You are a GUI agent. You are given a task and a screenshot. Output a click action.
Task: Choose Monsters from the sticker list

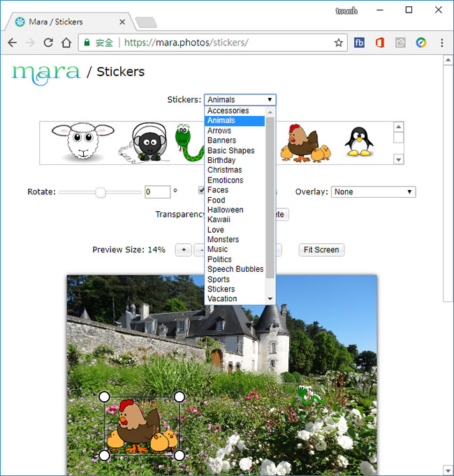[x=235, y=240]
